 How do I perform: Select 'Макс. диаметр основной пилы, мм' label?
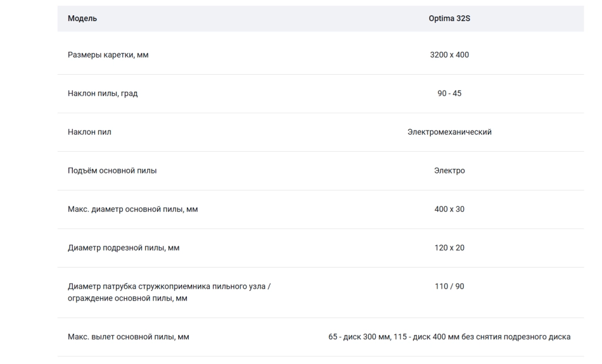(133, 209)
